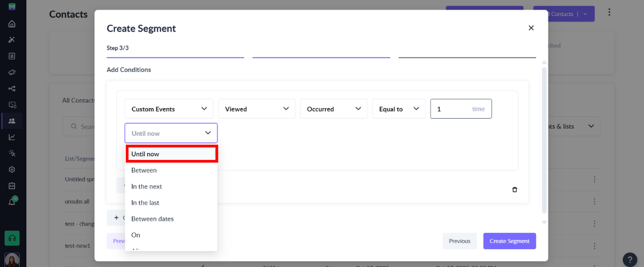This screenshot has height=267, width=644.
Task: Open the code integration icon in sidebar
Action: [12, 186]
